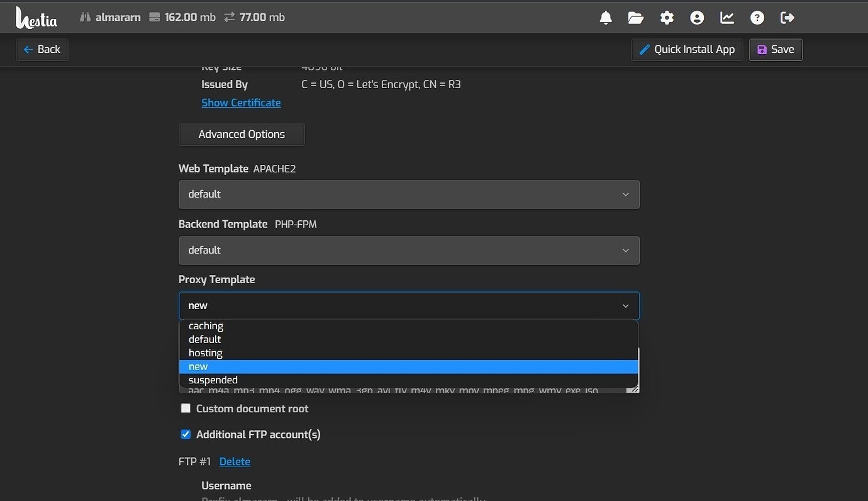Select the caching proxy template option
868x501 pixels.
click(x=206, y=325)
